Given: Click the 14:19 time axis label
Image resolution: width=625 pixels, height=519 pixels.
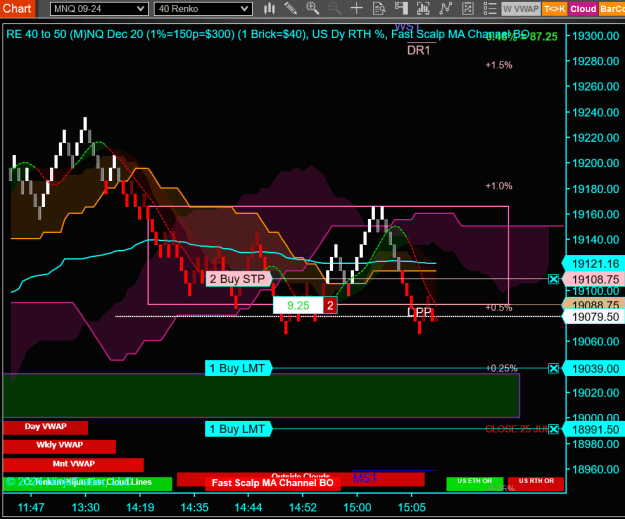Looking at the screenshot, I should pos(140,507).
